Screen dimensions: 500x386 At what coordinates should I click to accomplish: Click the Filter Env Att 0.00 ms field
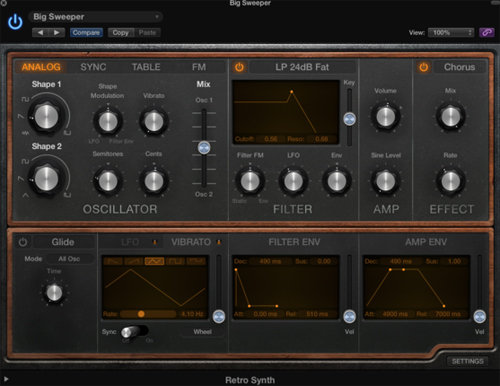265,314
